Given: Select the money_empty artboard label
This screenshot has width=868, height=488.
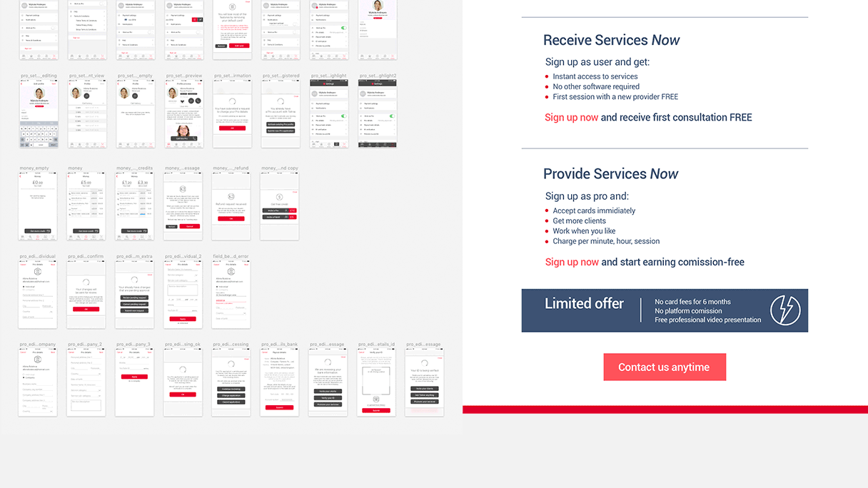Looking at the screenshot, I should pyautogui.click(x=34, y=168).
